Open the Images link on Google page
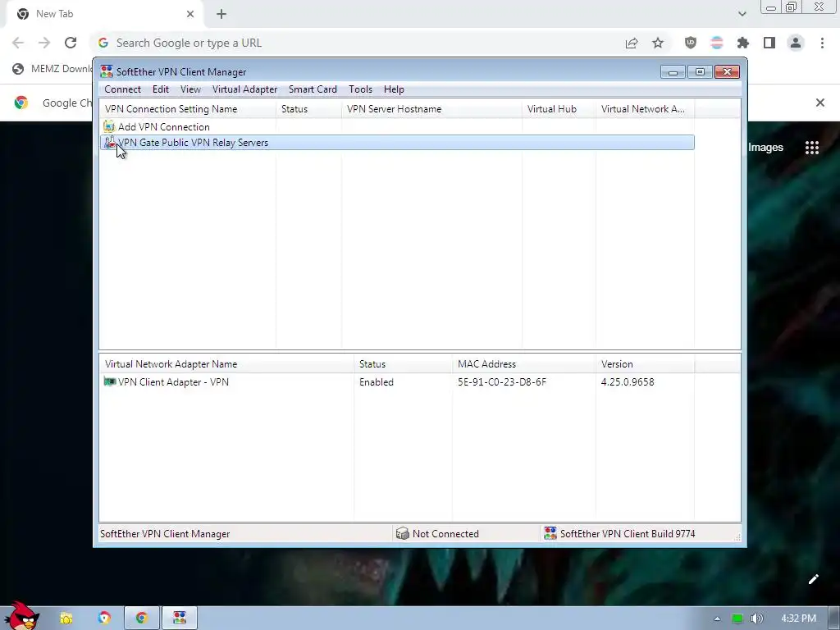This screenshot has width=840, height=630. (765, 148)
